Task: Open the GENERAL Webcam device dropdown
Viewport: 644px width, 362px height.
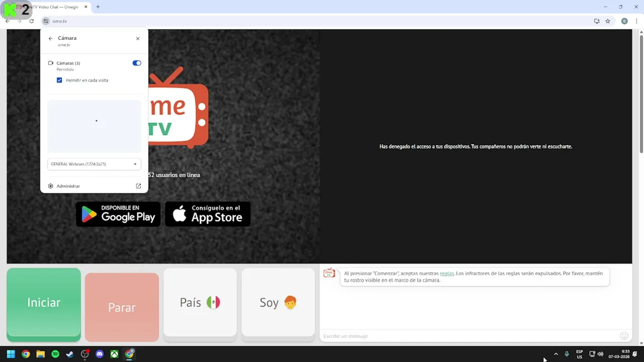Action: click(x=94, y=164)
